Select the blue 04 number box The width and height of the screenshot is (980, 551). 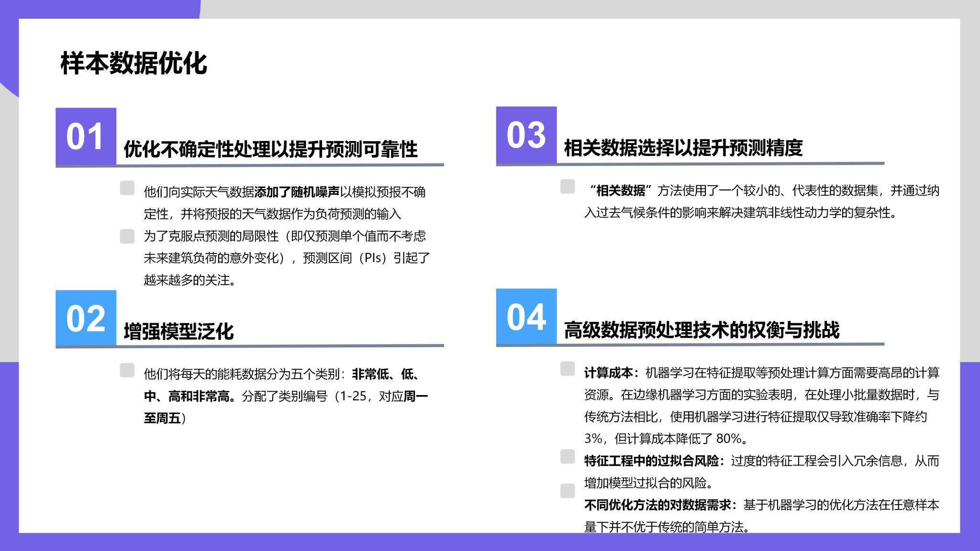(526, 317)
